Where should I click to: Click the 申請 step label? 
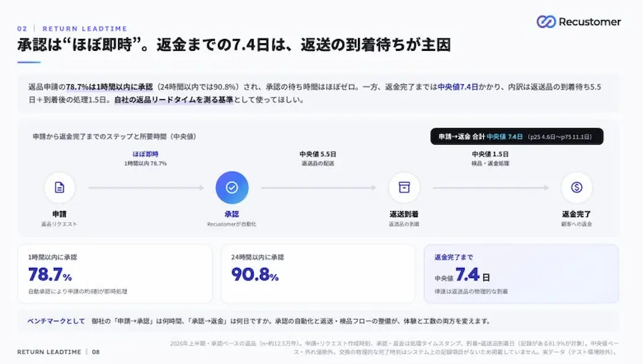(x=60, y=214)
